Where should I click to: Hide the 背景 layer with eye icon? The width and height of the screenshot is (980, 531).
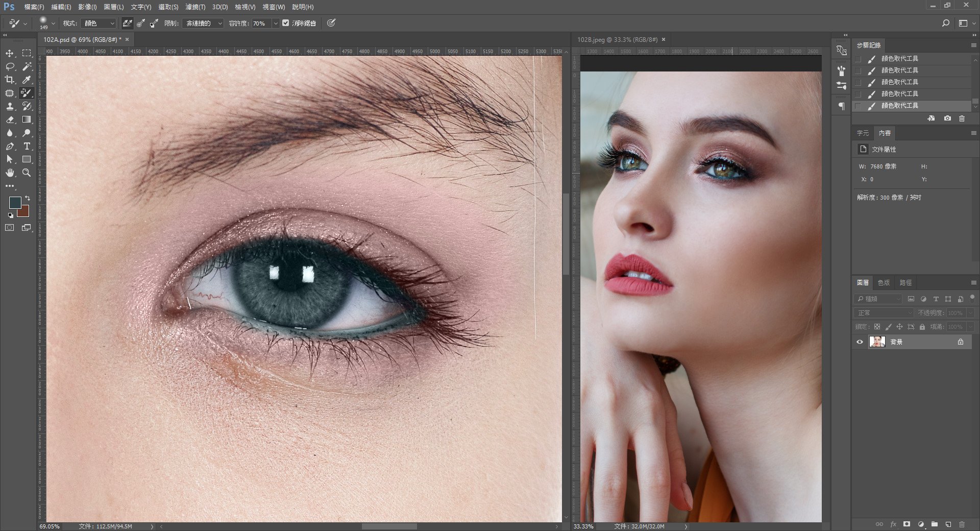(x=860, y=342)
